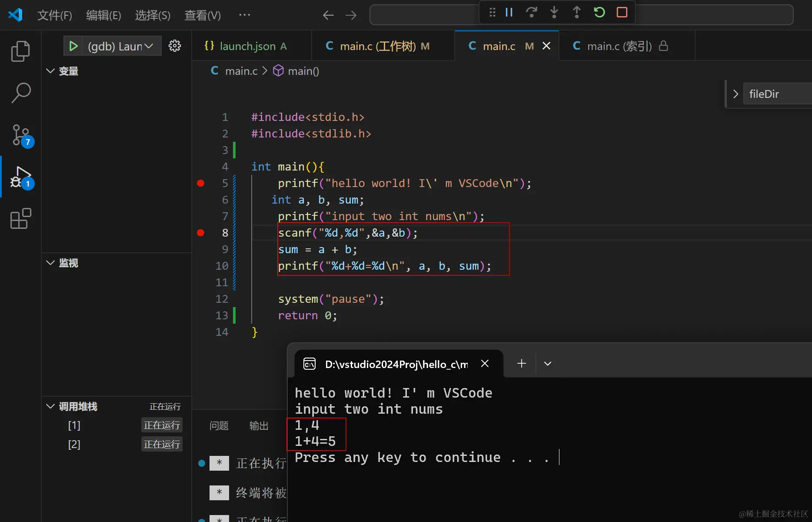The image size is (812, 522).
Task: Open launch.json via the gear icon
Action: pos(175,46)
